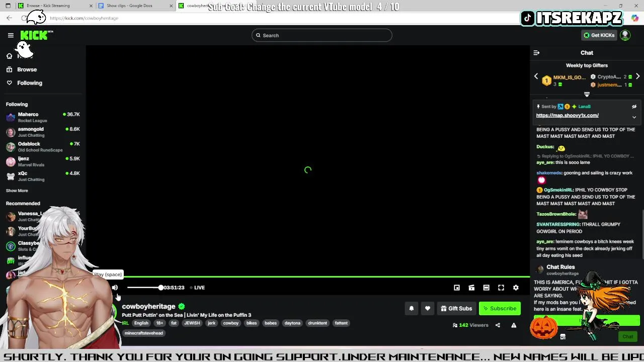Select the bikes tag

click(252, 323)
